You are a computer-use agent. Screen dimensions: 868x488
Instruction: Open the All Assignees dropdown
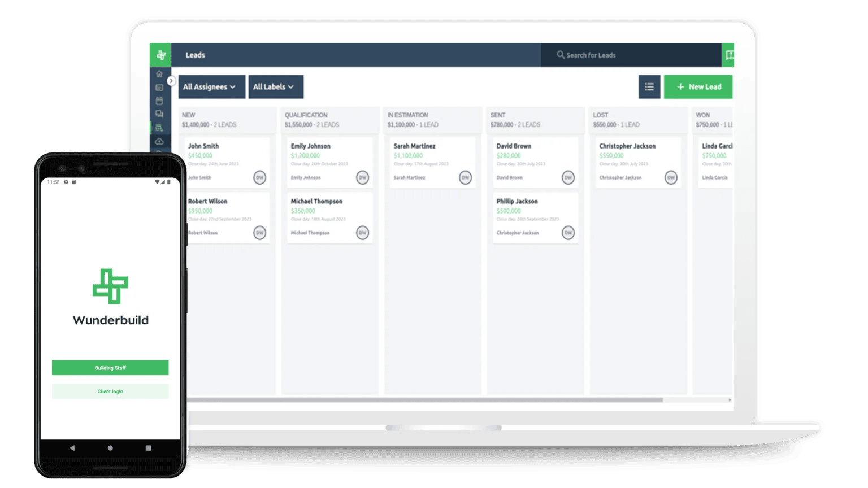pyautogui.click(x=211, y=86)
